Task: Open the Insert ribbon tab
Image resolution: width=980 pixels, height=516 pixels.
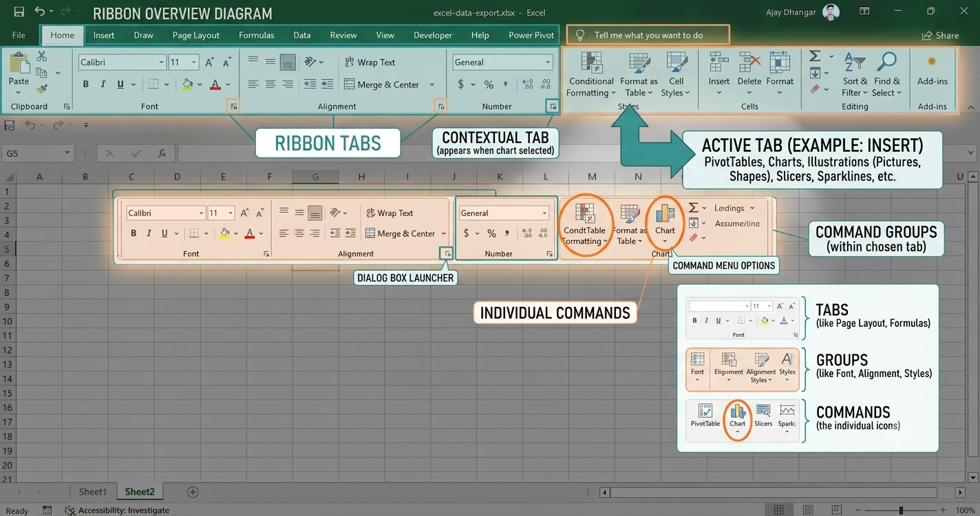Action: pyautogui.click(x=104, y=35)
